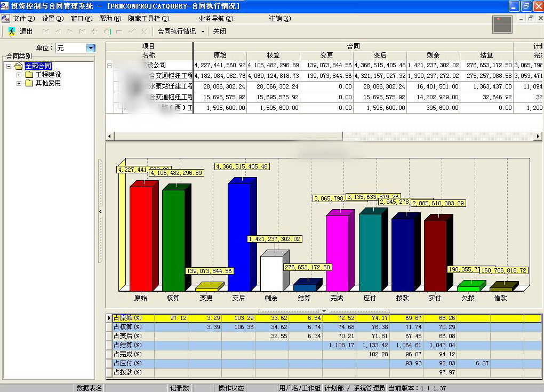Click the application icon left of 文件 menu
The image size is (544, 392).
coord(5,18)
